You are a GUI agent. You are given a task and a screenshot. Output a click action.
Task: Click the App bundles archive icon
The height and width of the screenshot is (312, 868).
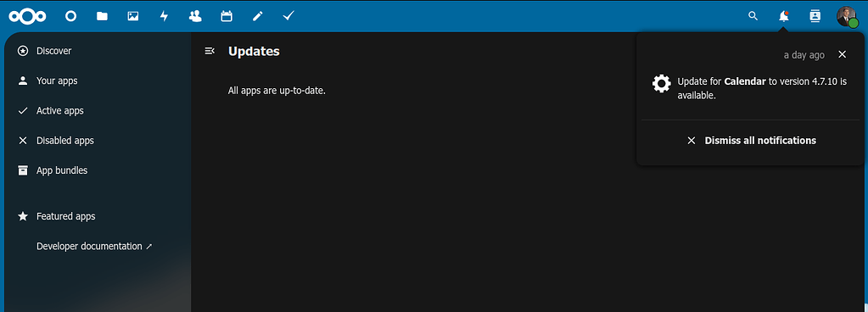point(23,170)
